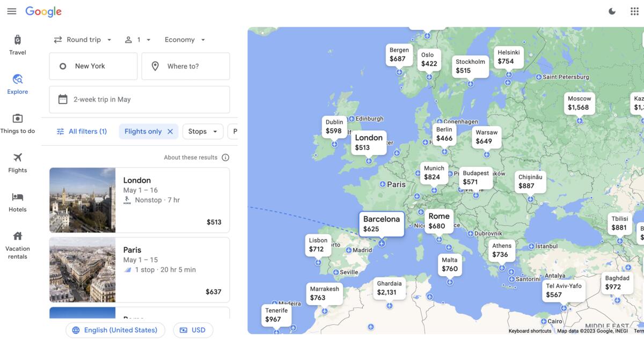
Task: Click the Where to destination field
Action: pyautogui.click(x=186, y=66)
